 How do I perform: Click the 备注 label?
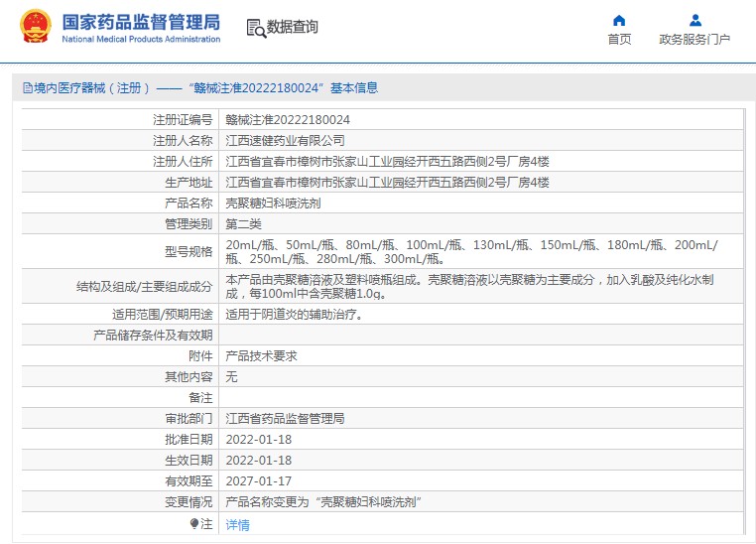coord(200,398)
